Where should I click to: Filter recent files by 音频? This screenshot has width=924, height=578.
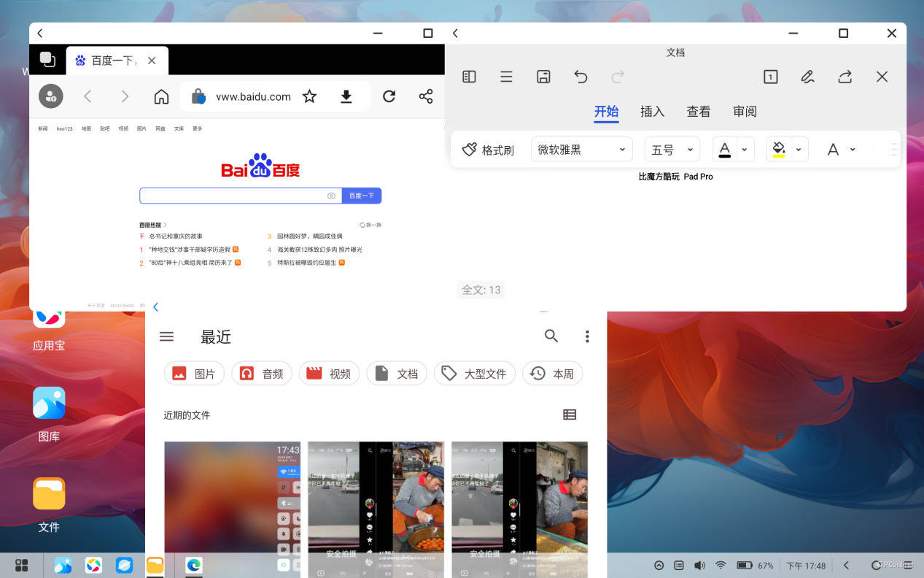tap(262, 374)
